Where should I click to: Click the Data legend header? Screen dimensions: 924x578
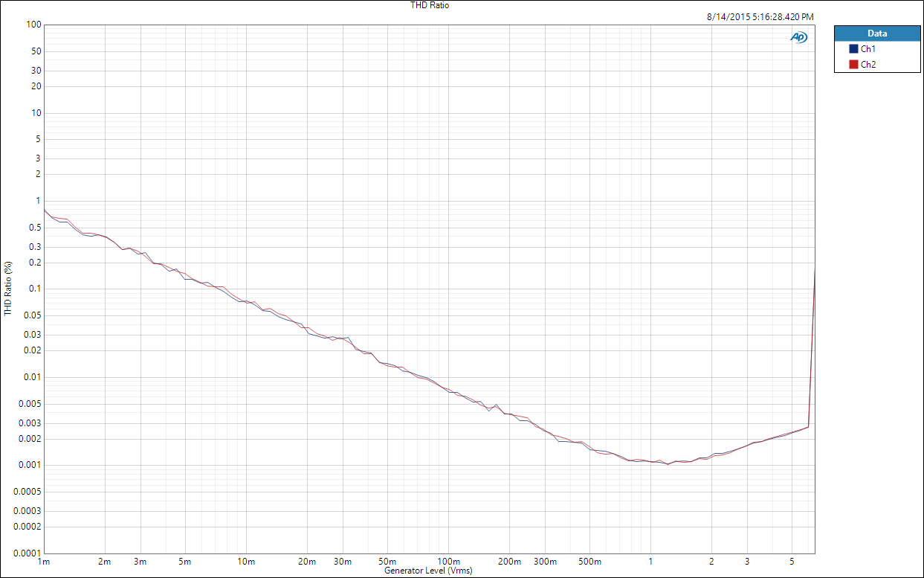[x=877, y=33]
